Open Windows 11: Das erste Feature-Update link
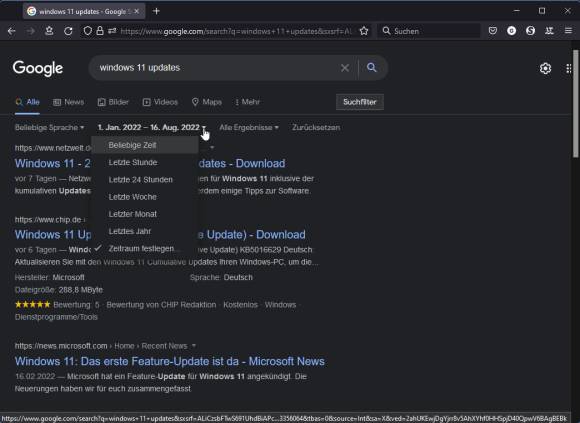 coord(169,361)
